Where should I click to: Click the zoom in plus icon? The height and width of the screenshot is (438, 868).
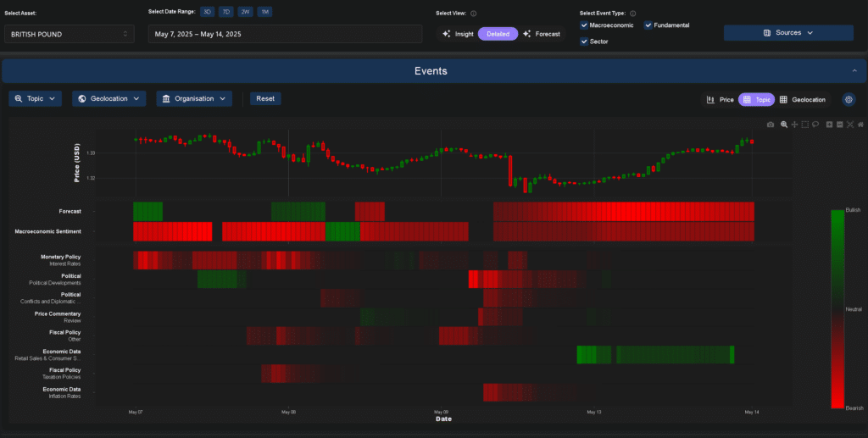[829, 125]
